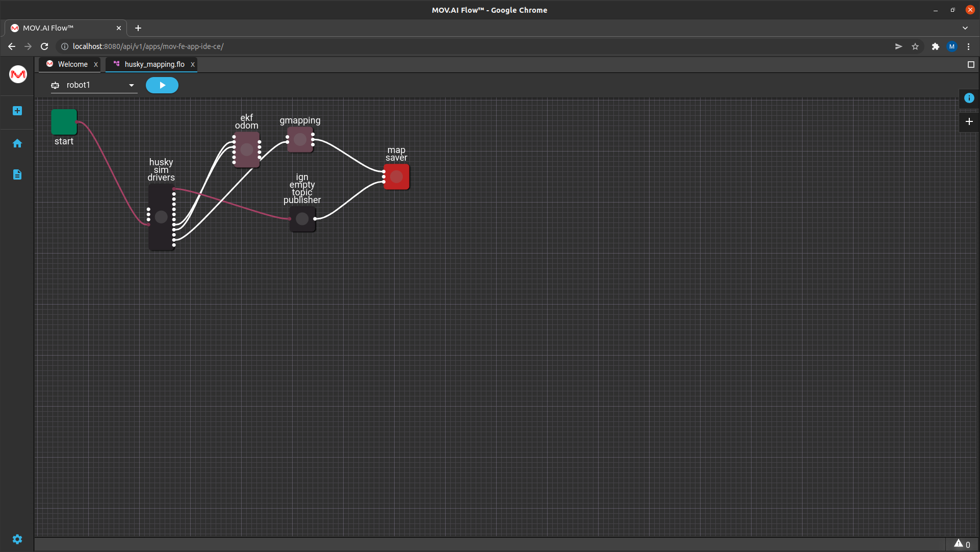Select the red map saver node
This screenshot has width=980, height=552.
(x=397, y=177)
